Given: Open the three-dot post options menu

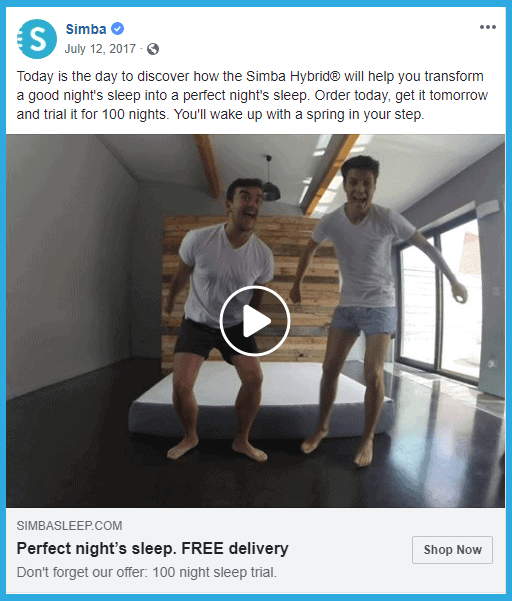Looking at the screenshot, I should click(x=488, y=27).
